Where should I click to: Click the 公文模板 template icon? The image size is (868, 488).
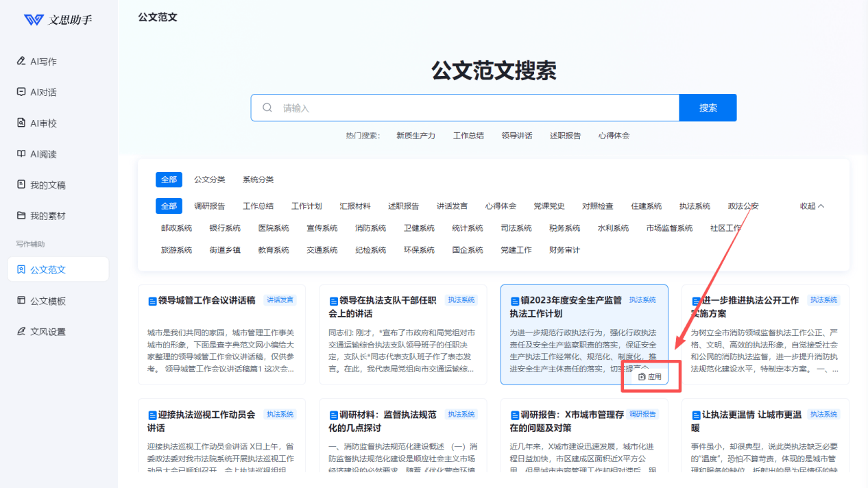[x=21, y=301]
